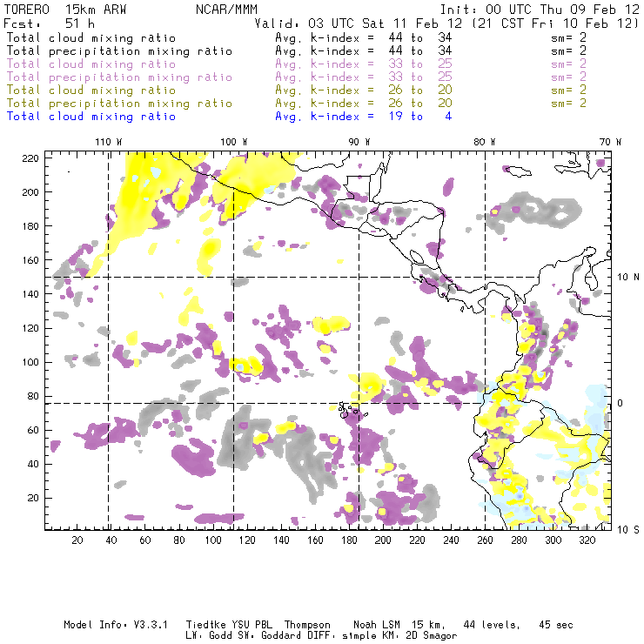Select the "NCAR/MMM" header label
The image size is (644, 644).
[227, 10]
